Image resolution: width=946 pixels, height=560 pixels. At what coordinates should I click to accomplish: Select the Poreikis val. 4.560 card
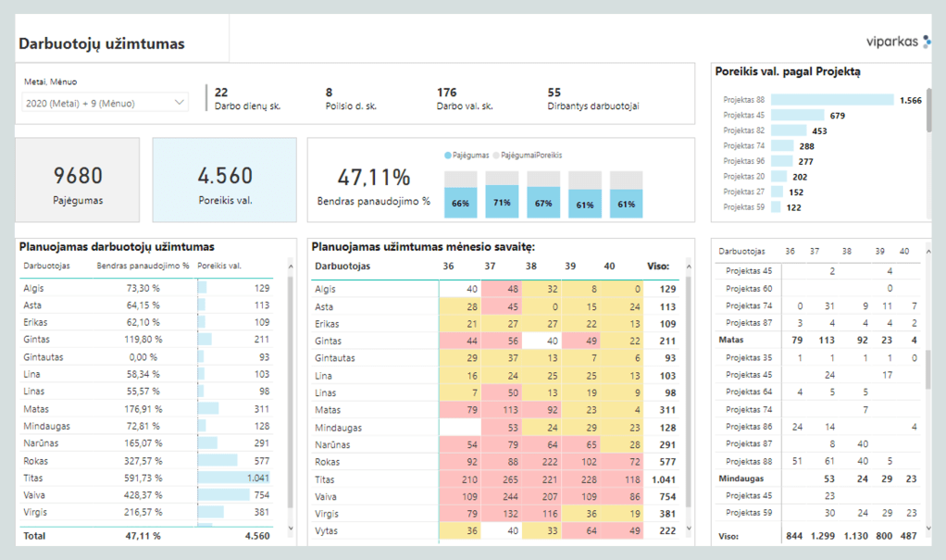click(224, 180)
